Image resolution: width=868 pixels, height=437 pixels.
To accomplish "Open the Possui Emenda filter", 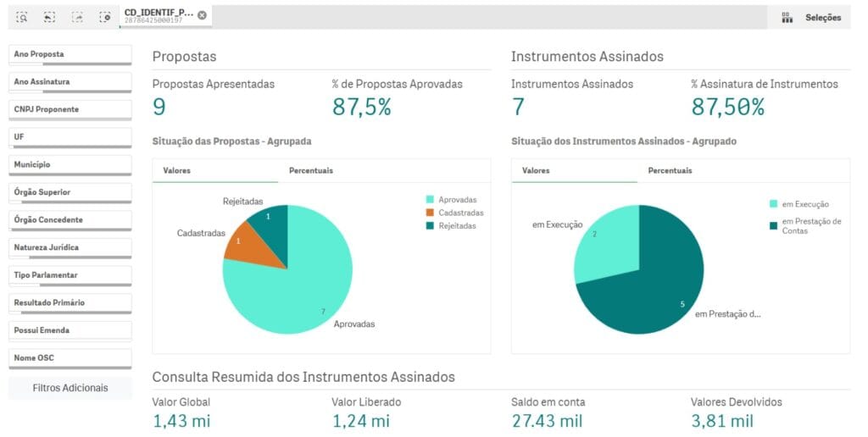I will [x=70, y=331].
